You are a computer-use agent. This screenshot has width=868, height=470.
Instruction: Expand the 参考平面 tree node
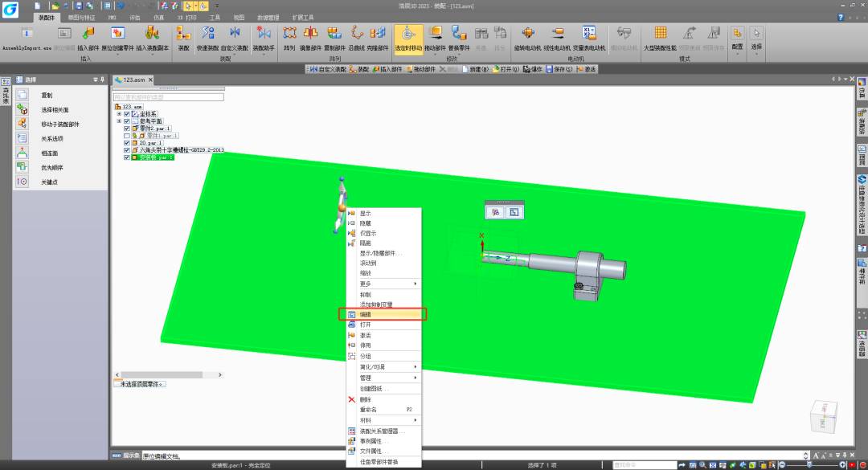(x=119, y=121)
